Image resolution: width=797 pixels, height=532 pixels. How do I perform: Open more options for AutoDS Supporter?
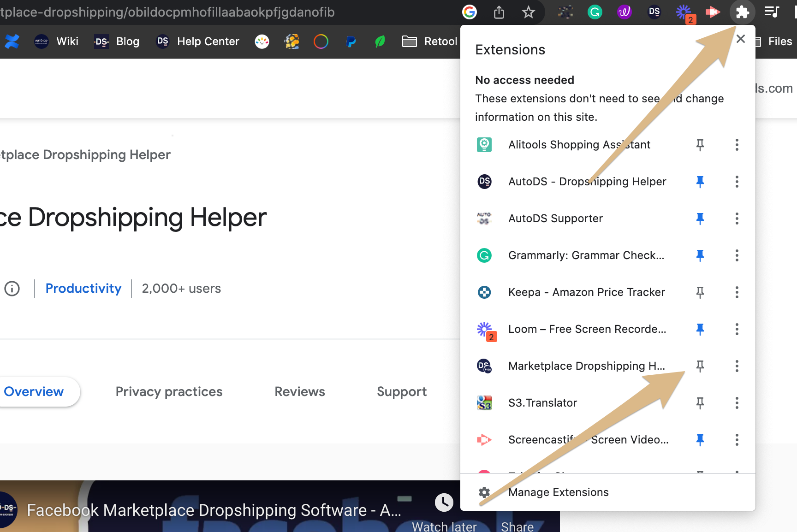pos(737,219)
